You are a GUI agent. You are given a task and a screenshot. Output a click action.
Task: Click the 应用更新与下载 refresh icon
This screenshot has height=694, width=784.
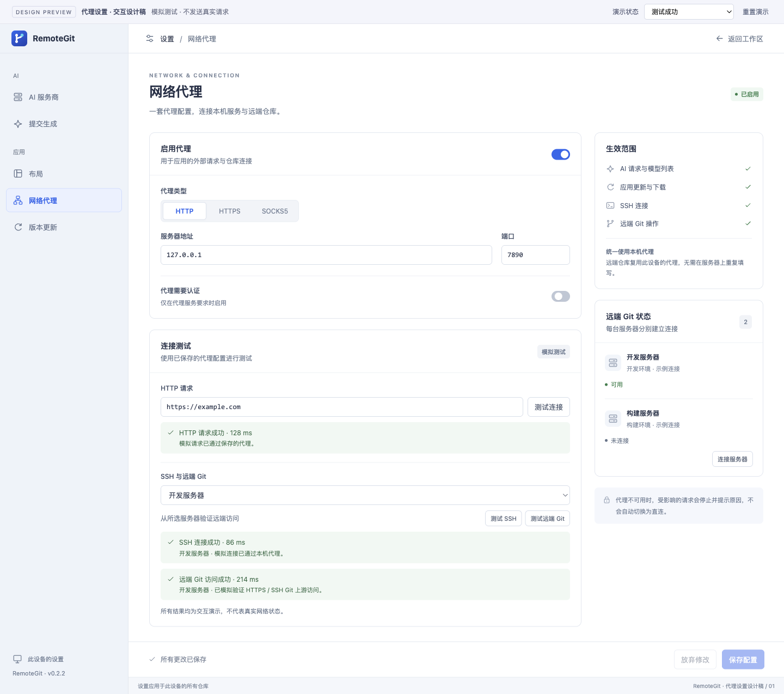610,187
